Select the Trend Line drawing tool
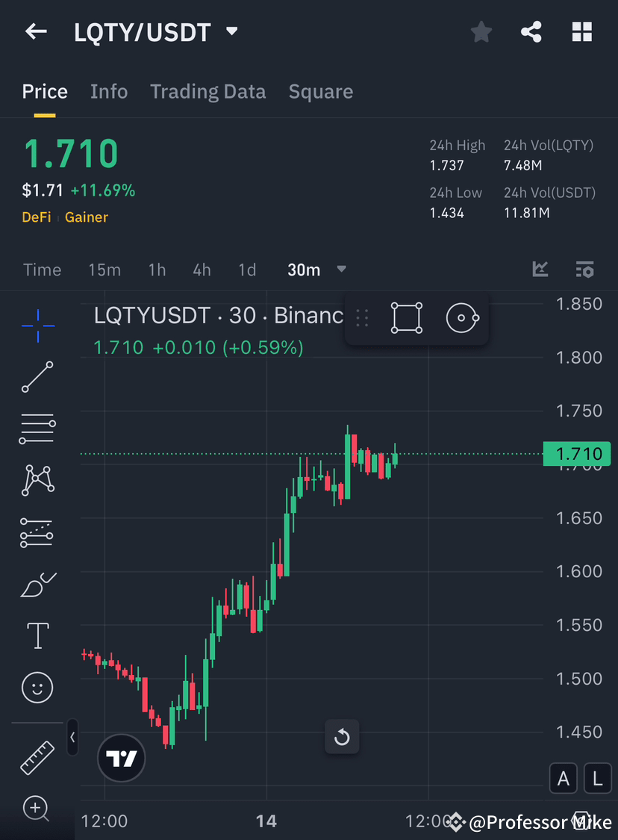Screen dimensions: 618x840 click(37, 378)
